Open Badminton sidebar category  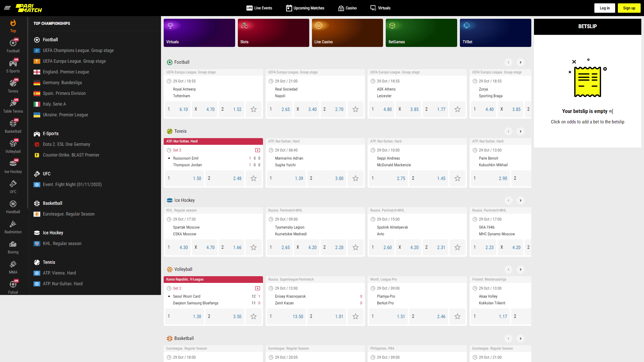(x=13, y=227)
